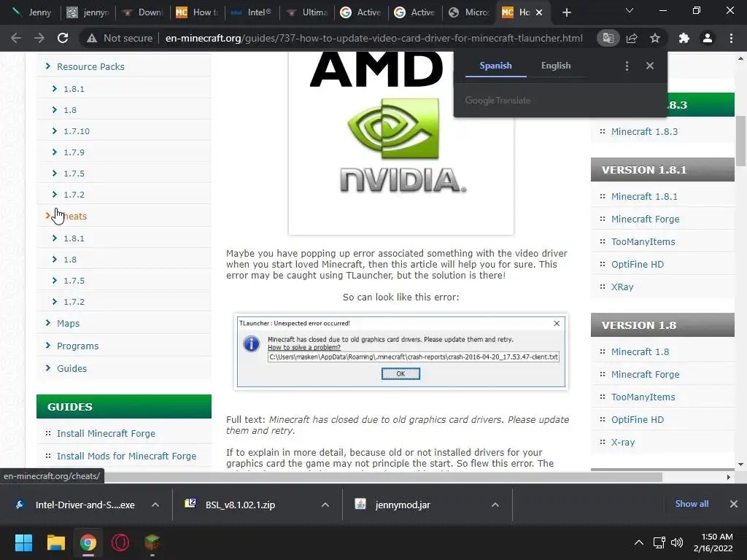Bookmark this page with the star icon
Viewport: 747px width, 560px height.
pos(655,38)
